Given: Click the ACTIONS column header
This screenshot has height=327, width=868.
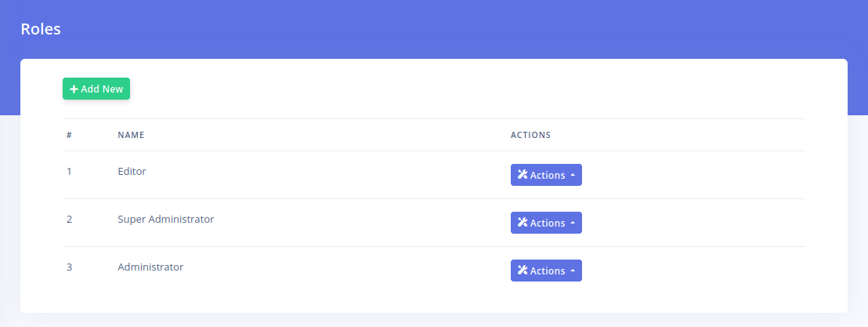Looking at the screenshot, I should (530, 135).
